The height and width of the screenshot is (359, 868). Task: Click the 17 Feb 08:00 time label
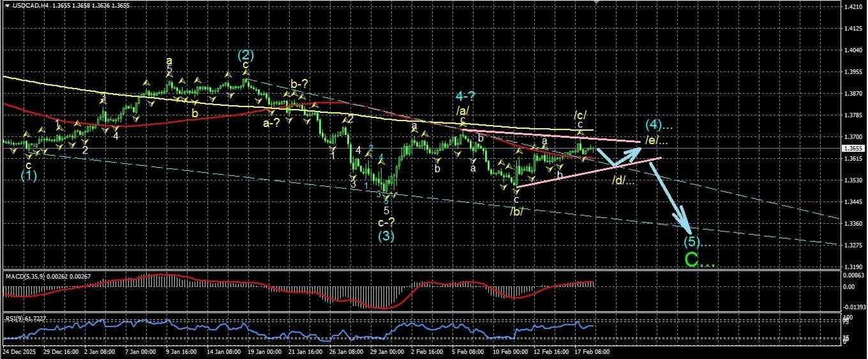(594, 352)
